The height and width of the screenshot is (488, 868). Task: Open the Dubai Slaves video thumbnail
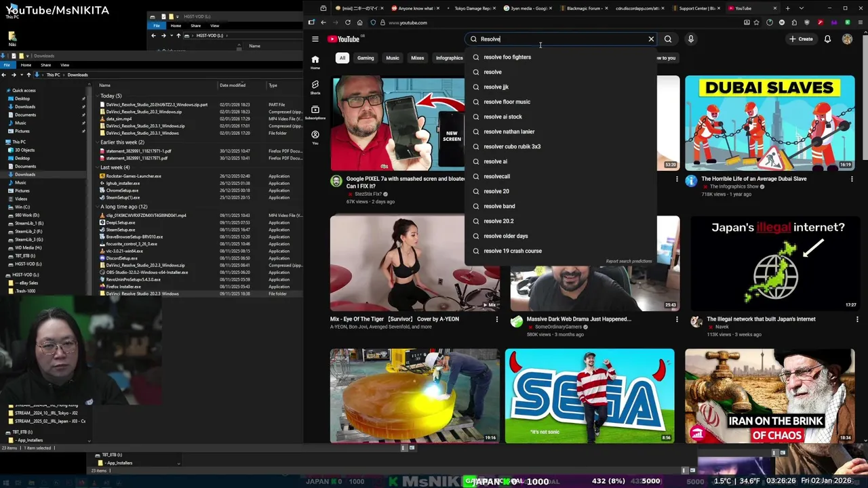(x=770, y=123)
